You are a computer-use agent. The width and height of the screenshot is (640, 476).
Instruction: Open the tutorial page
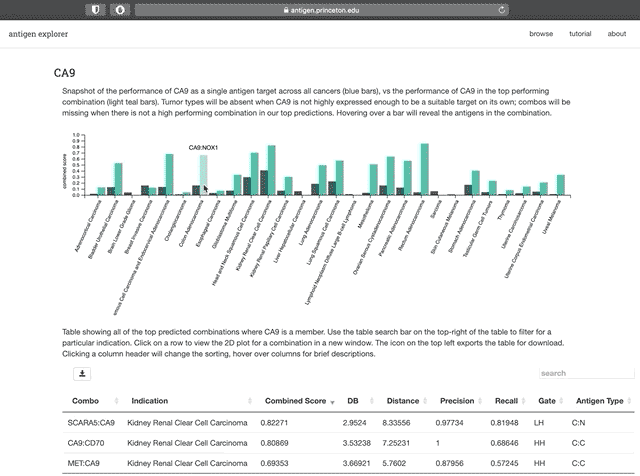[x=580, y=34]
